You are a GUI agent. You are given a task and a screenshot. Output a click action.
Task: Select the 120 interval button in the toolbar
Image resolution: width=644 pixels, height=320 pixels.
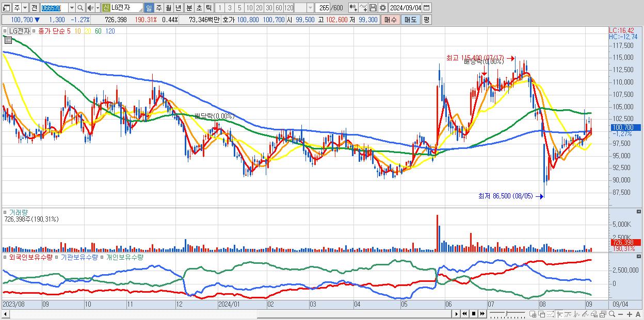pos(289,8)
